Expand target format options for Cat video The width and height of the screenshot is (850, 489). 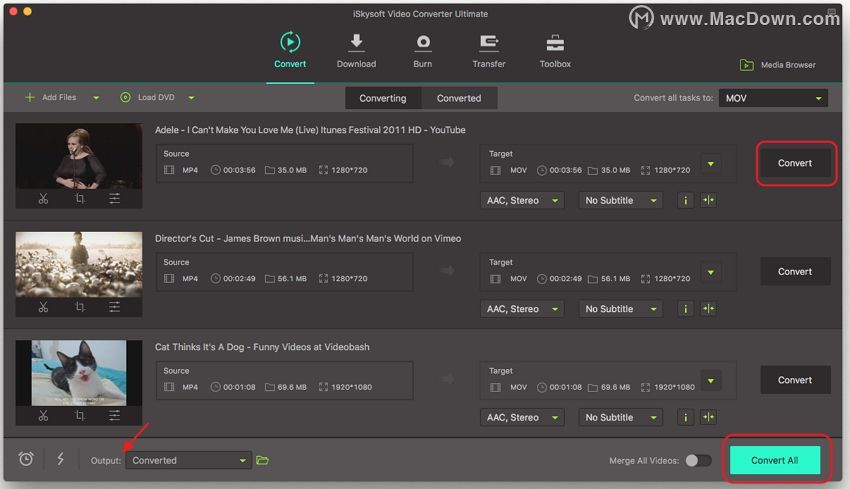[711, 381]
